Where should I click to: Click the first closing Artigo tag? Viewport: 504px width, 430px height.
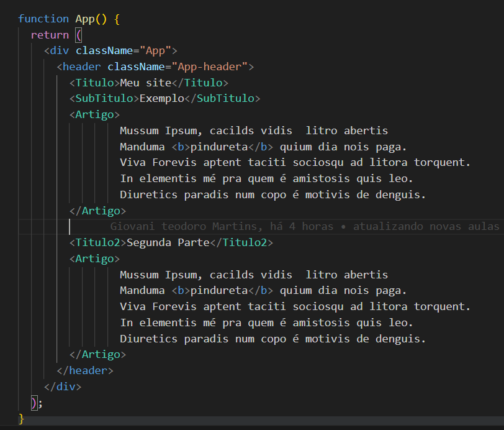pyautogui.click(x=97, y=211)
